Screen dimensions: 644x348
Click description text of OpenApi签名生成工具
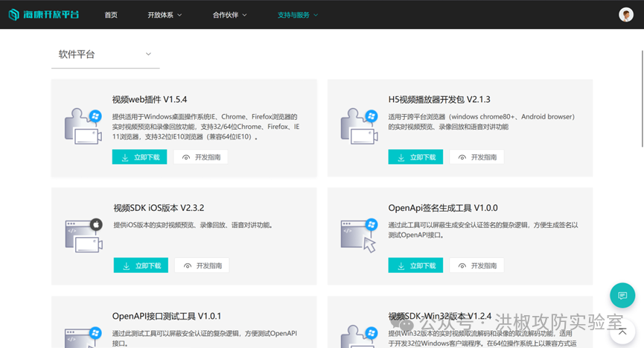[483, 230]
